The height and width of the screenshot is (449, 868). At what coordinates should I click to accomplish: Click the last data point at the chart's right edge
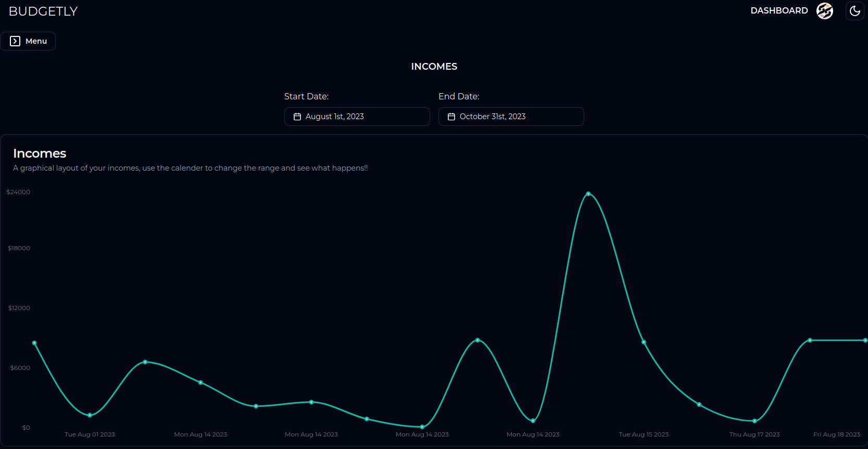(865, 340)
